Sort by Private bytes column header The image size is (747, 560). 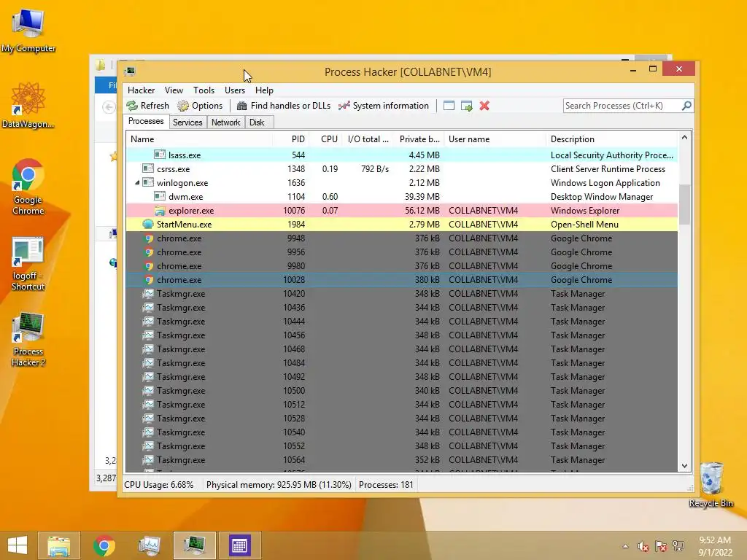419,139
